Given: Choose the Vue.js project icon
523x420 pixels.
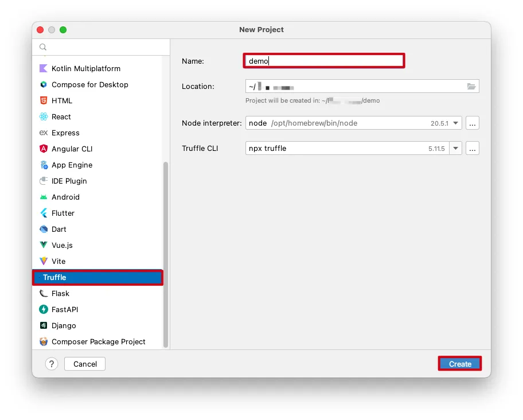Looking at the screenshot, I should point(44,245).
